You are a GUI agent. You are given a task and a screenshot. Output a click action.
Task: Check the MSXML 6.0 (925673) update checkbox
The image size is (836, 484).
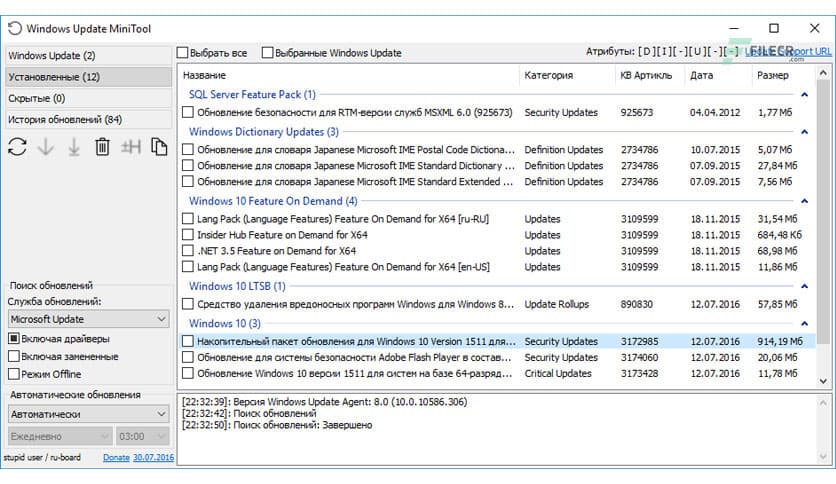pyautogui.click(x=188, y=112)
